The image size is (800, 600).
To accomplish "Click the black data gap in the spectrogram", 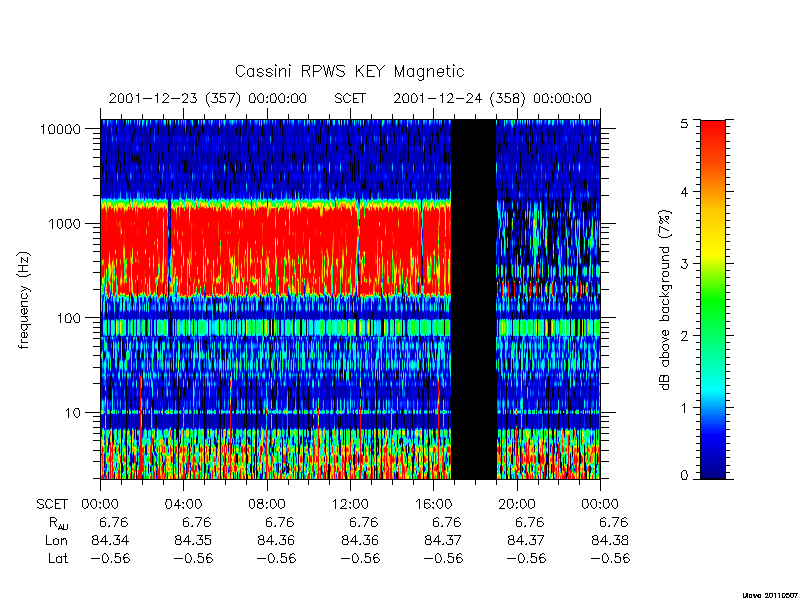I will coord(474,299).
